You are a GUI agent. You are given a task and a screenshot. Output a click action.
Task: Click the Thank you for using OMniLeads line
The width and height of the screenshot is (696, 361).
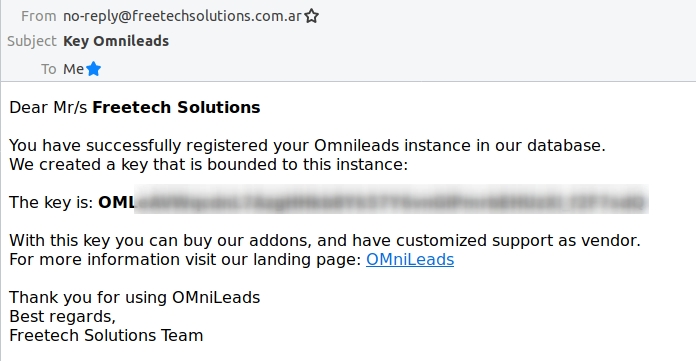134,298
